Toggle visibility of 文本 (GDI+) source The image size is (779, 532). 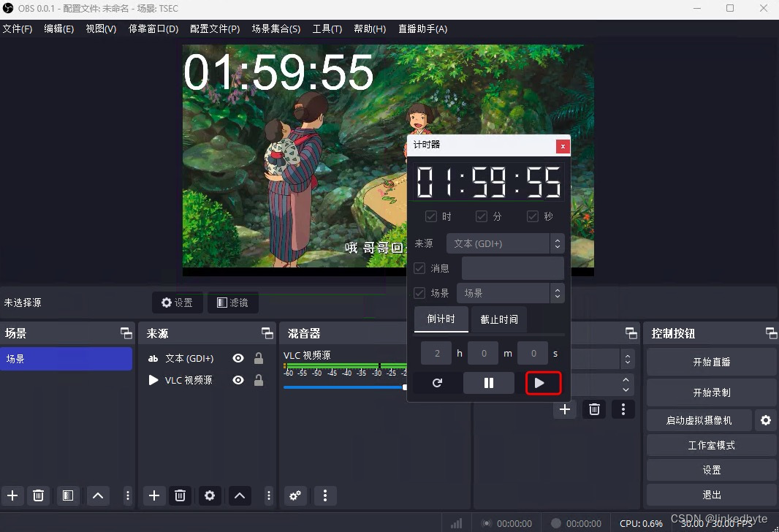point(238,358)
